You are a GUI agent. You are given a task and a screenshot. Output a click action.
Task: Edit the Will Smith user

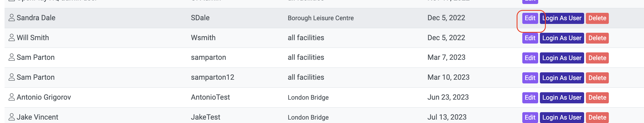pyautogui.click(x=530, y=38)
